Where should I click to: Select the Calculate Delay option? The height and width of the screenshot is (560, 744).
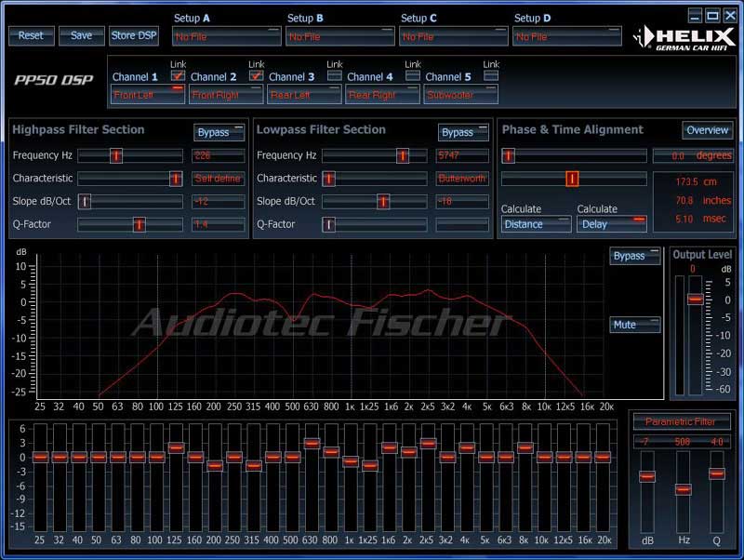(x=612, y=224)
